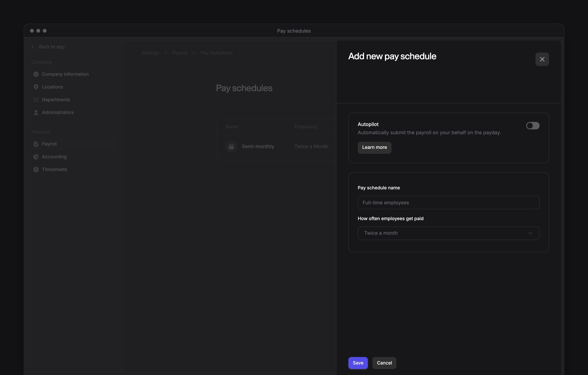Click the Locations pin icon

(36, 87)
